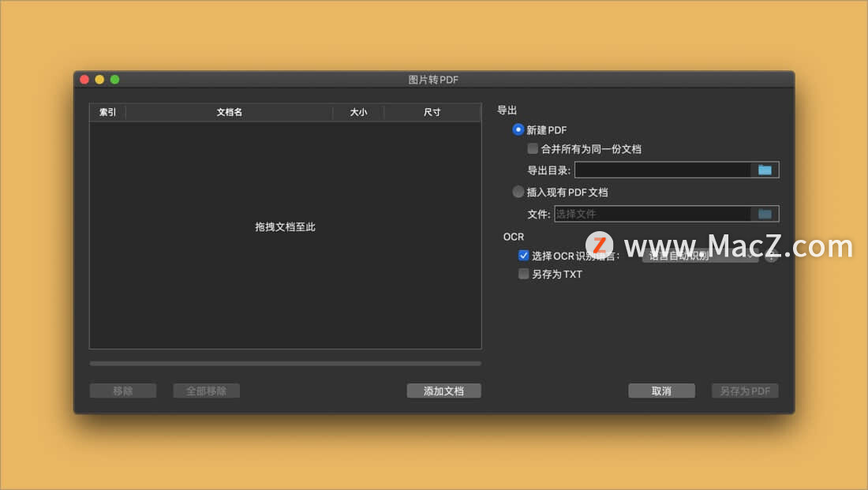Click folder icon beside 文件 field

coord(765,214)
